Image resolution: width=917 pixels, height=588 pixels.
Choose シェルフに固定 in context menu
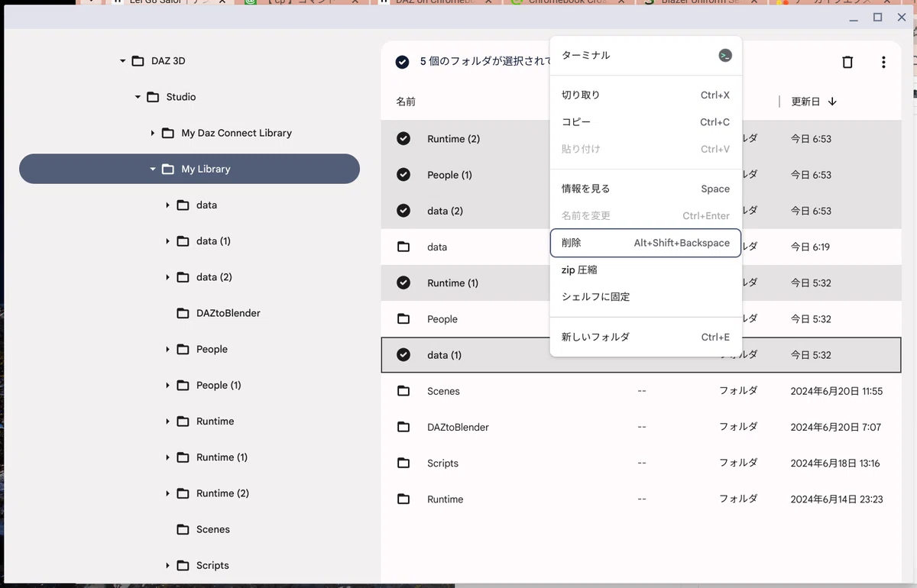646,296
